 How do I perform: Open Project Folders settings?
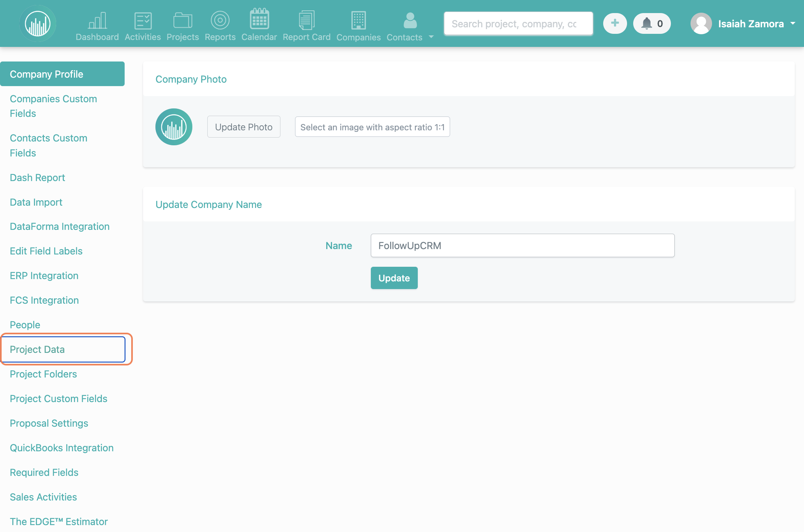[43, 374]
